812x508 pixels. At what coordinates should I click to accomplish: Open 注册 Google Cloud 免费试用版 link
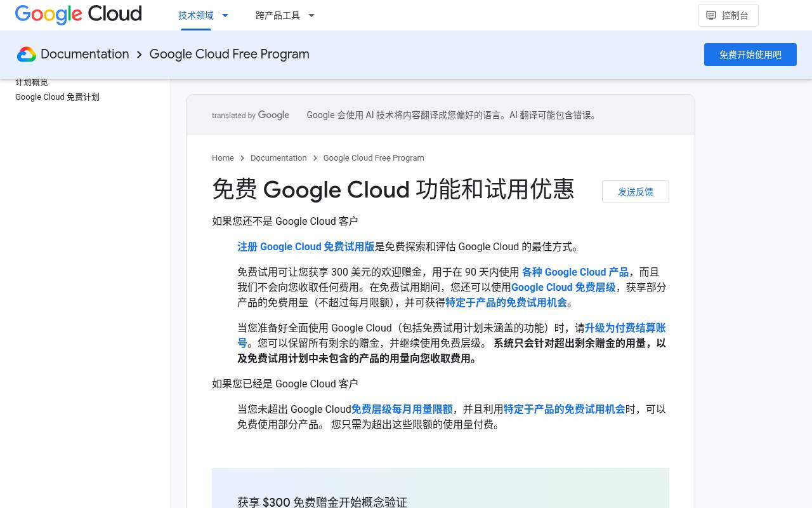pyautogui.click(x=306, y=246)
